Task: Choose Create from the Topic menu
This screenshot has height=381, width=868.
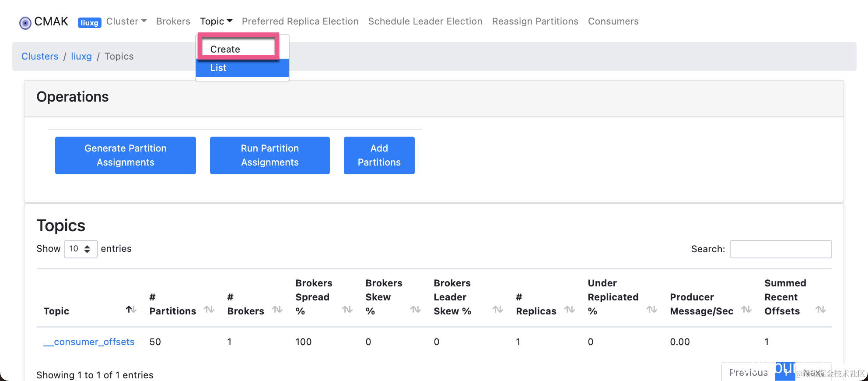Action: [225, 49]
